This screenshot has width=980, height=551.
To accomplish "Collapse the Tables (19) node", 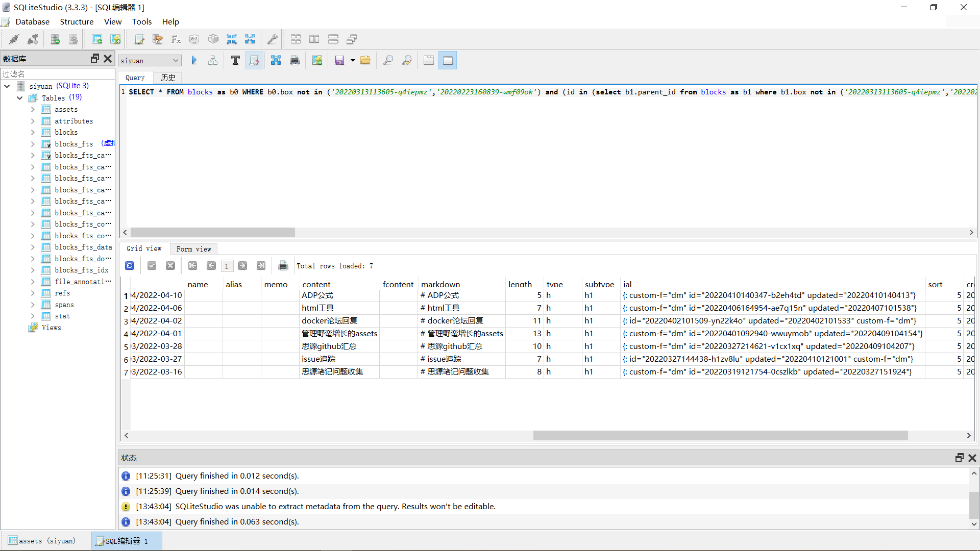I will tap(20, 98).
